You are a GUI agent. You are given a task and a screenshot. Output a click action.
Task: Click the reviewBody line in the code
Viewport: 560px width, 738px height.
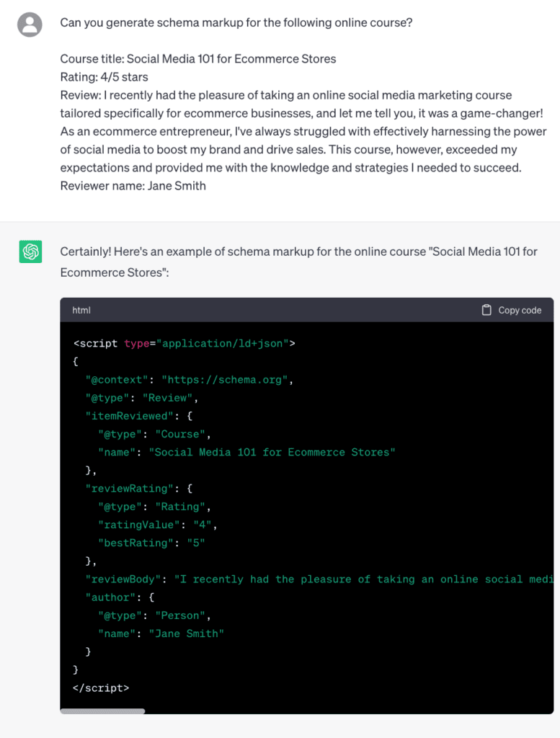(317, 579)
